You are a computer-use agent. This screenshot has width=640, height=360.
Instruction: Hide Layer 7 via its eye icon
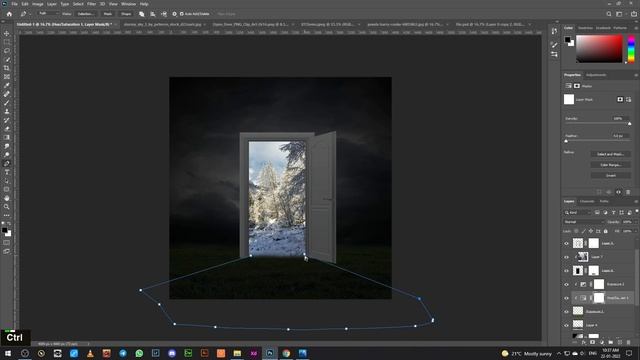pyautogui.click(x=567, y=257)
